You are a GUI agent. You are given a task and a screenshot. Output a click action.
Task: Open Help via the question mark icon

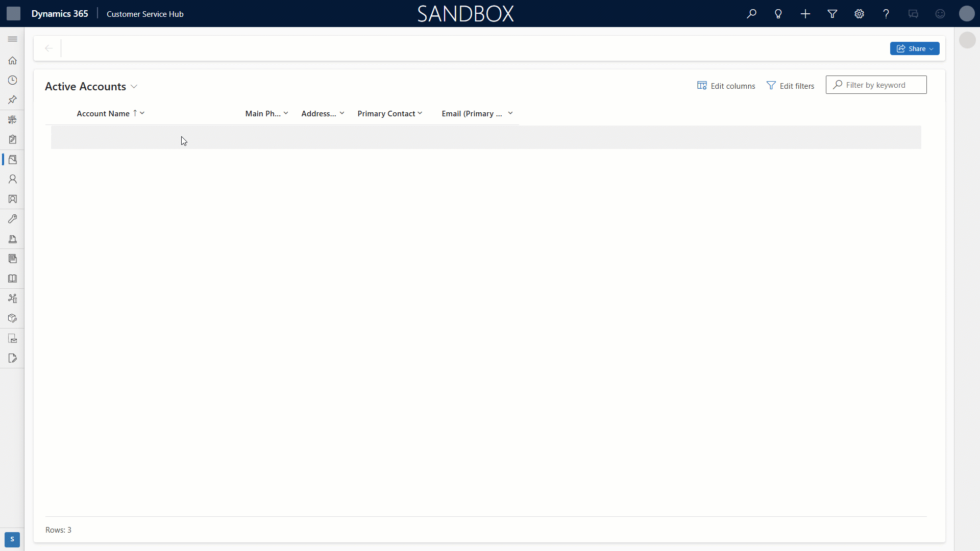tap(886, 14)
